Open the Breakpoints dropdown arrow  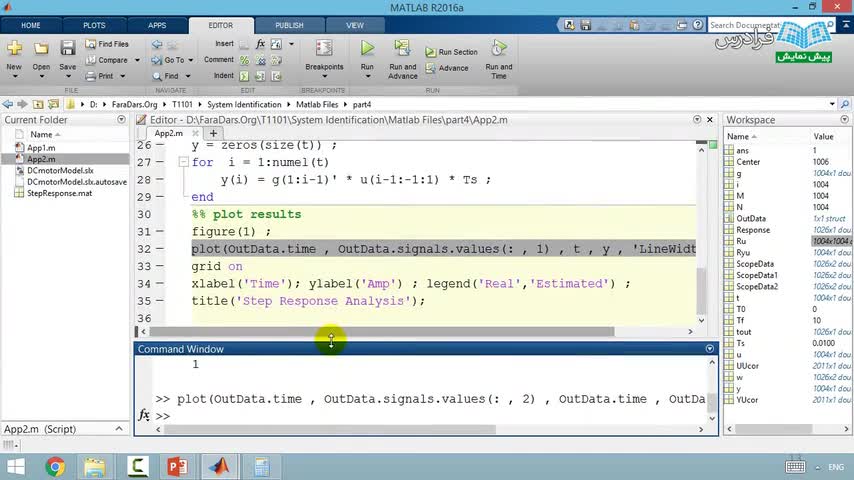click(x=324, y=77)
